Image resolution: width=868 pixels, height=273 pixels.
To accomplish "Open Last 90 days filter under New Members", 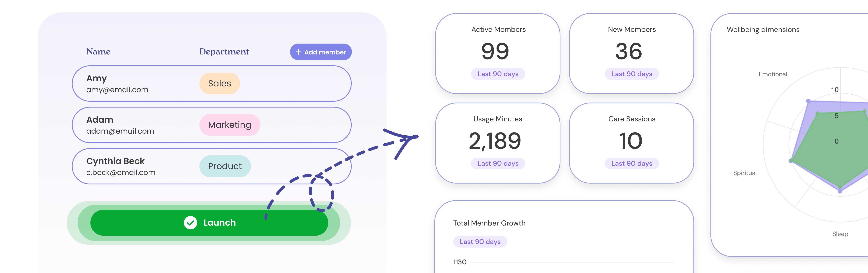I will 631,74.
